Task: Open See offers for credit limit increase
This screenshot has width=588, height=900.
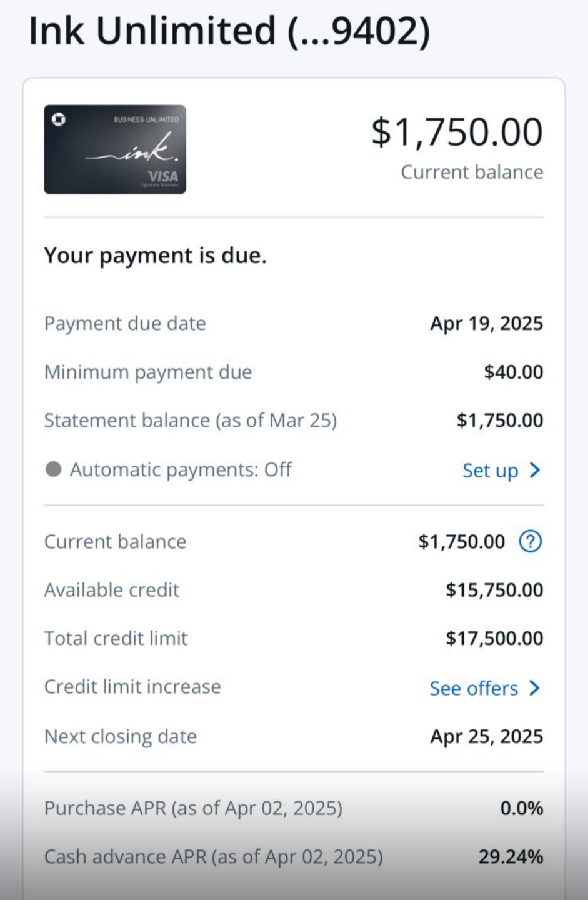Action: click(474, 688)
